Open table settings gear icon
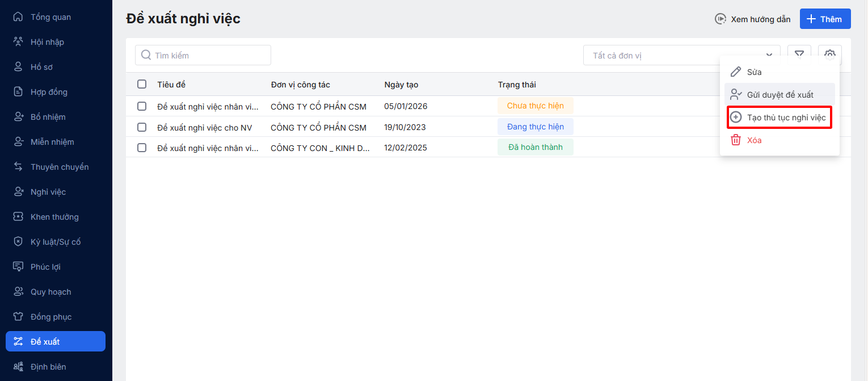 [830, 55]
